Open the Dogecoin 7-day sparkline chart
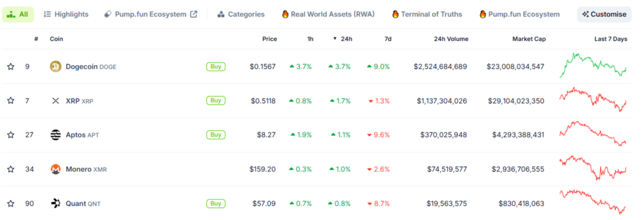This screenshot has height=220, width=644. 593,66
